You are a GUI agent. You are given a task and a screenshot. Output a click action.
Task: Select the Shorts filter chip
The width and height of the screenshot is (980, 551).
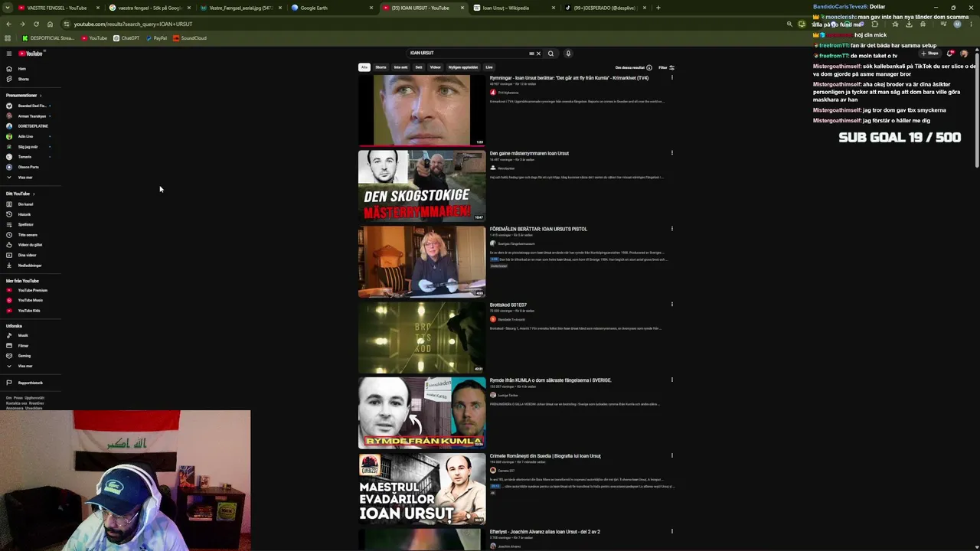(x=381, y=67)
